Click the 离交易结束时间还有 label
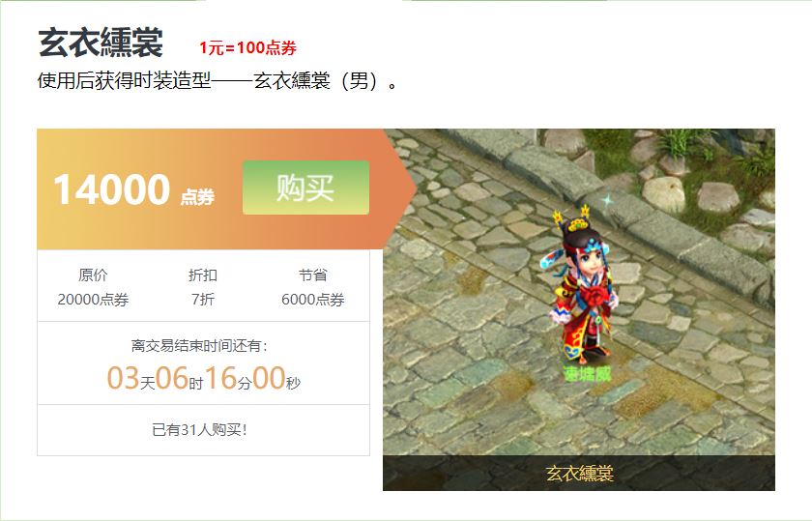Viewport: 812px width, 521px height. (199, 345)
